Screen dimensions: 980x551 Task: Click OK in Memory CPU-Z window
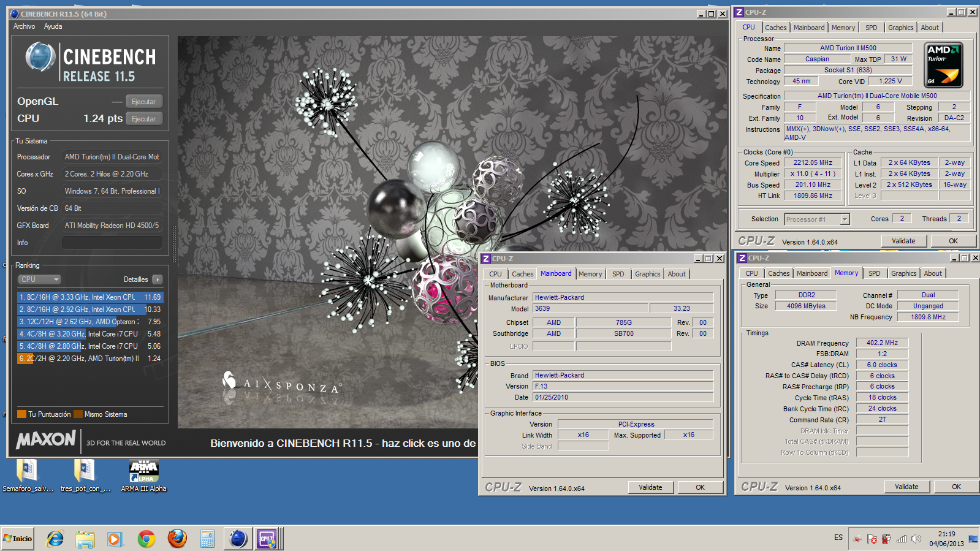click(x=957, y=487)
